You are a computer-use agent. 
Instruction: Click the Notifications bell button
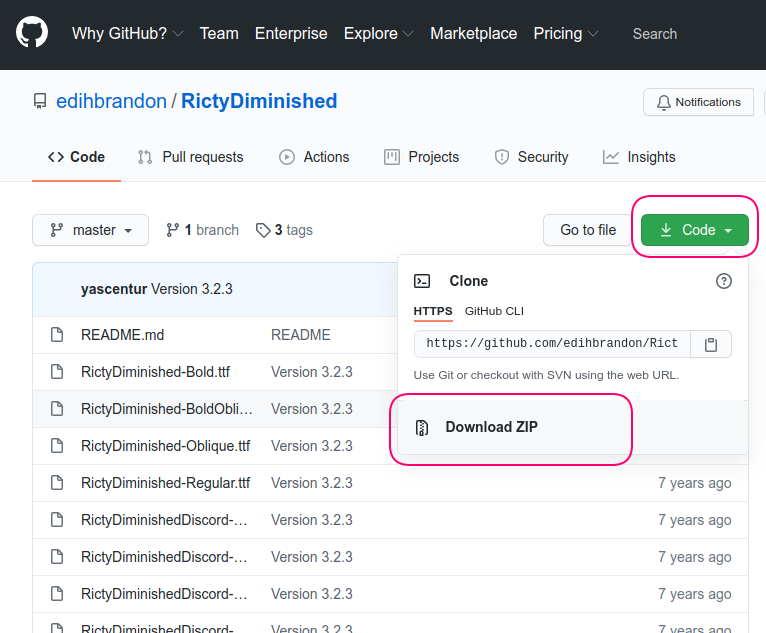pyautogui.click(x=698, y=102)
